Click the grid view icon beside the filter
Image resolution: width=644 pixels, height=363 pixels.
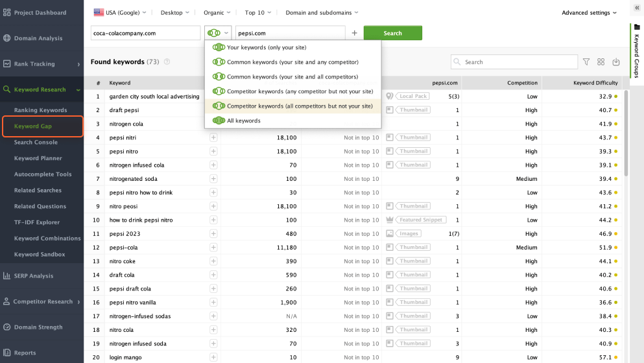(x=601, y=62)
